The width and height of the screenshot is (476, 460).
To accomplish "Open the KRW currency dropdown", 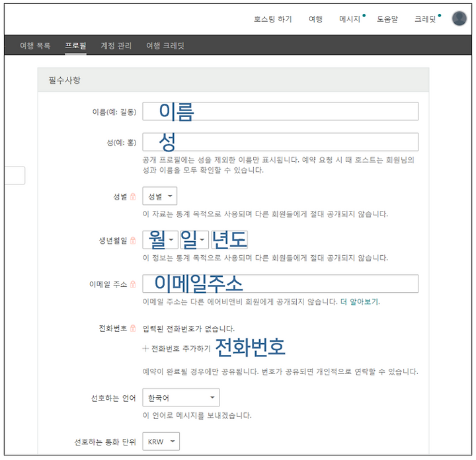I will coord(161,441).
